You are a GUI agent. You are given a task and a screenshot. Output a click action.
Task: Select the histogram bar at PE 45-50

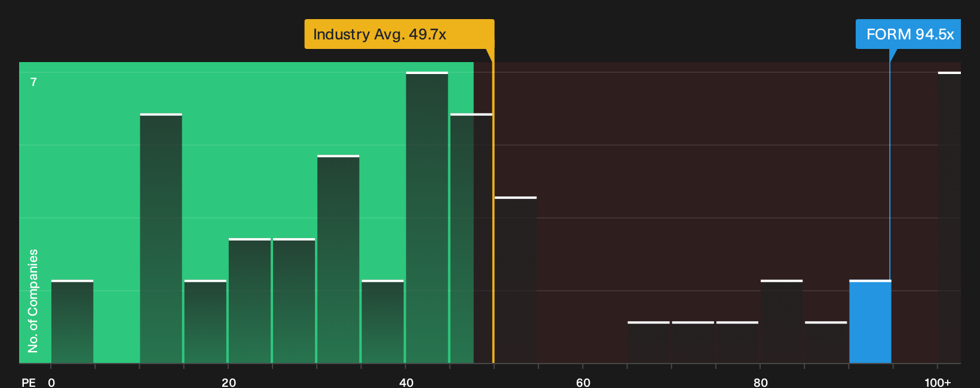coord(471,238)
